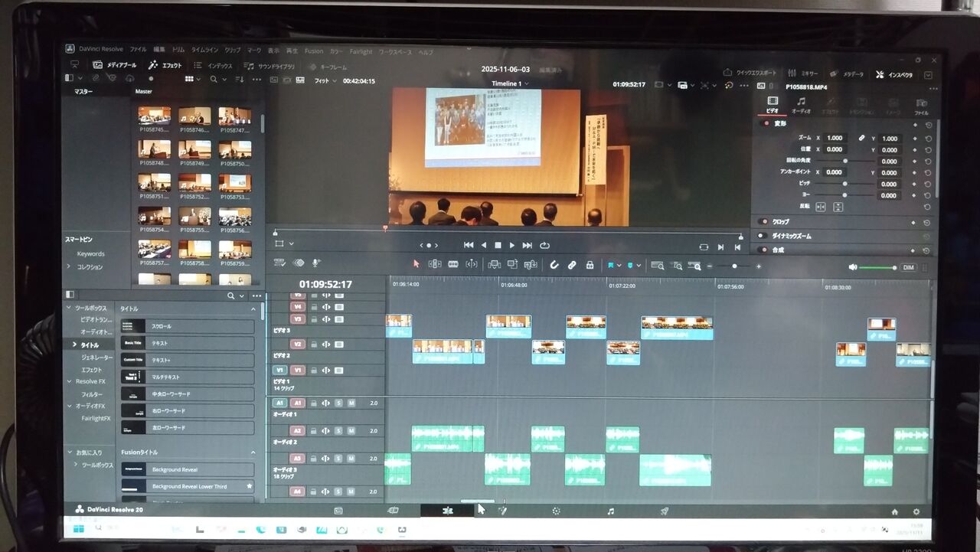Add a timeline marker with marker icon
Viewport: 980px width, 552px height.
[631, 266]
